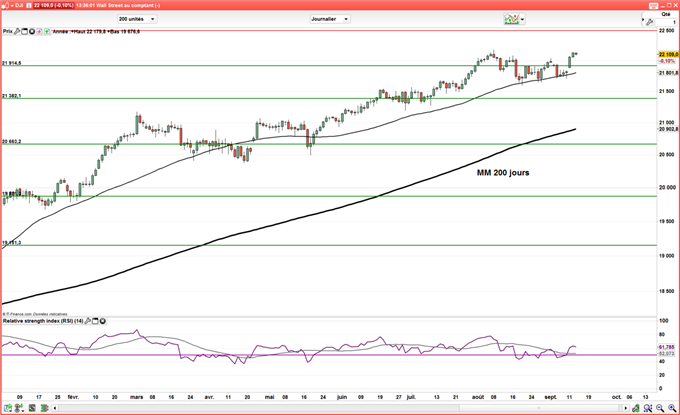Click the auto-zoom magnifier icon at bottom right
This screenshot has height=415, width=680.
coord(648,408)
